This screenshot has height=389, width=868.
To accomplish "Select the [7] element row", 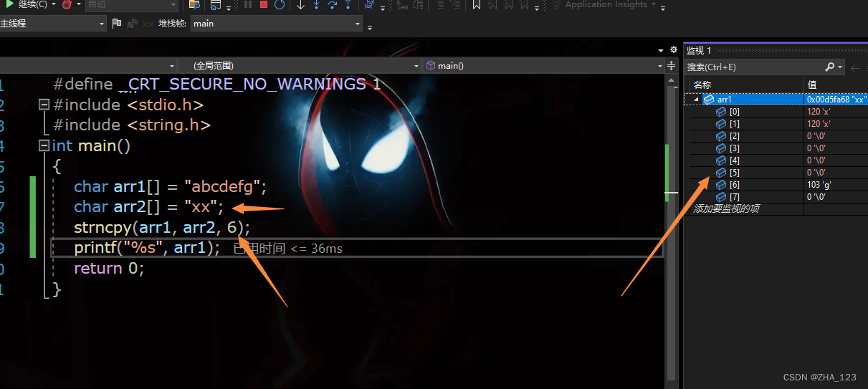I will [776, 196].
